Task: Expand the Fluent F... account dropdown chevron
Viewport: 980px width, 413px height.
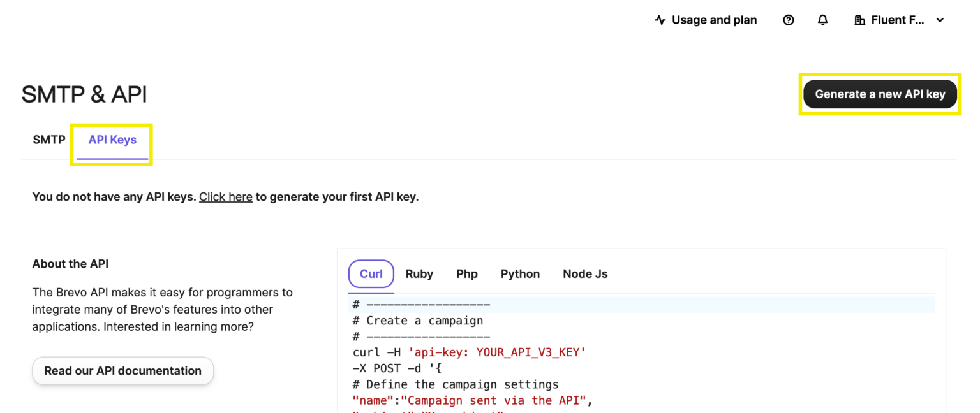Action: click(940, 20)
